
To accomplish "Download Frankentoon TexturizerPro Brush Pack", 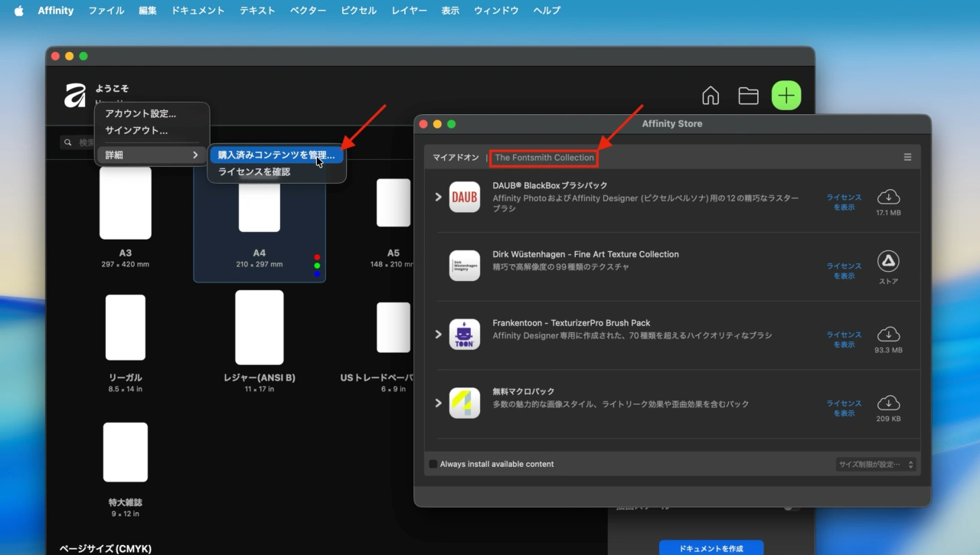I will (x=888, y=334).
